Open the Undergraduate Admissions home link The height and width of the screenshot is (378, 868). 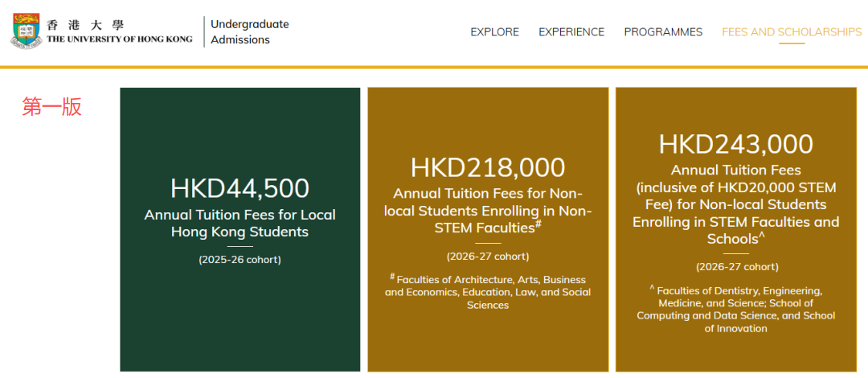[249, 32]
